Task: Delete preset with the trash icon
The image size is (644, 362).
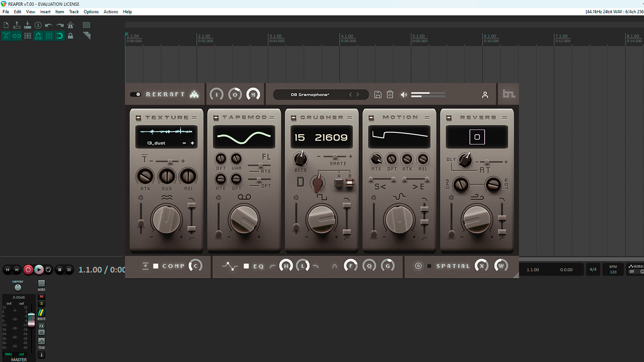Action: coord(390,95)
